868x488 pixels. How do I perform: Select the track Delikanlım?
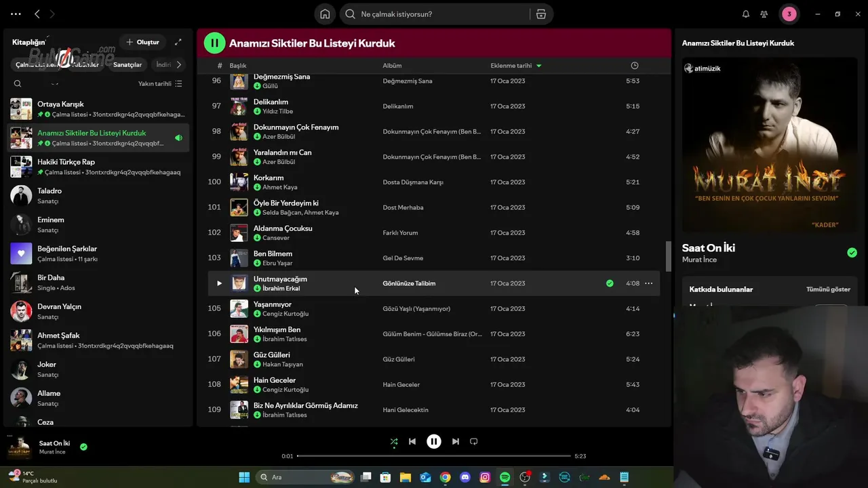pos(434,106)
